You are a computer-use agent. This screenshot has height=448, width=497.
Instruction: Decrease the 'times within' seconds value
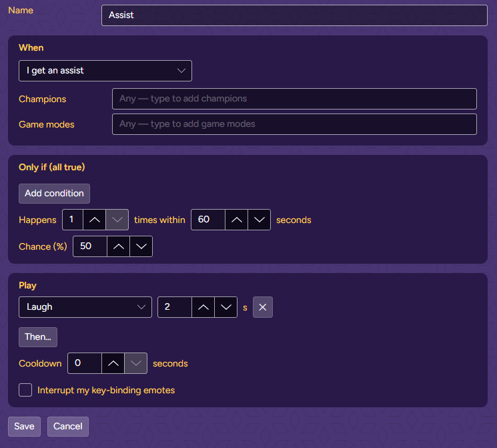pos(260,220)
